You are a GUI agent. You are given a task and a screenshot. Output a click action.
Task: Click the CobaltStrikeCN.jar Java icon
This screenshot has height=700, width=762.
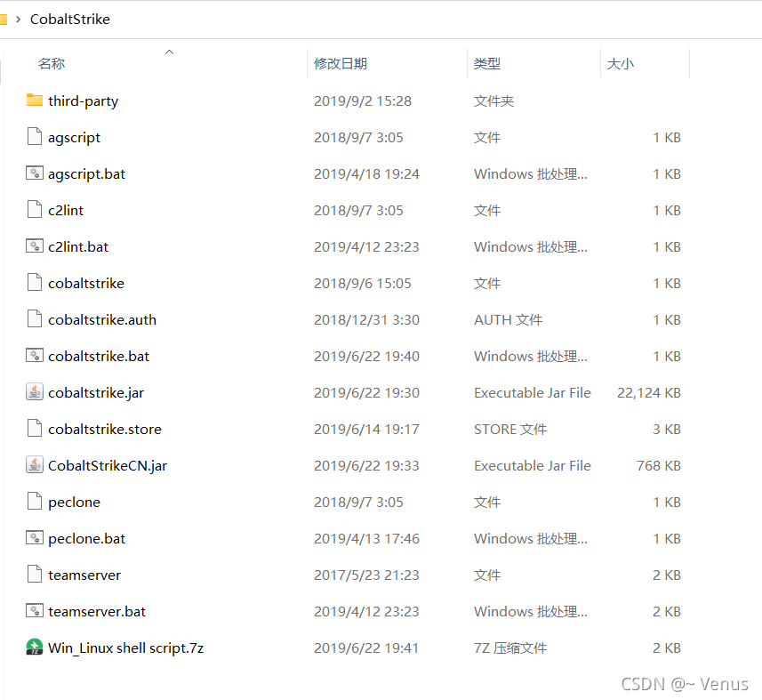tap(34, 464)
